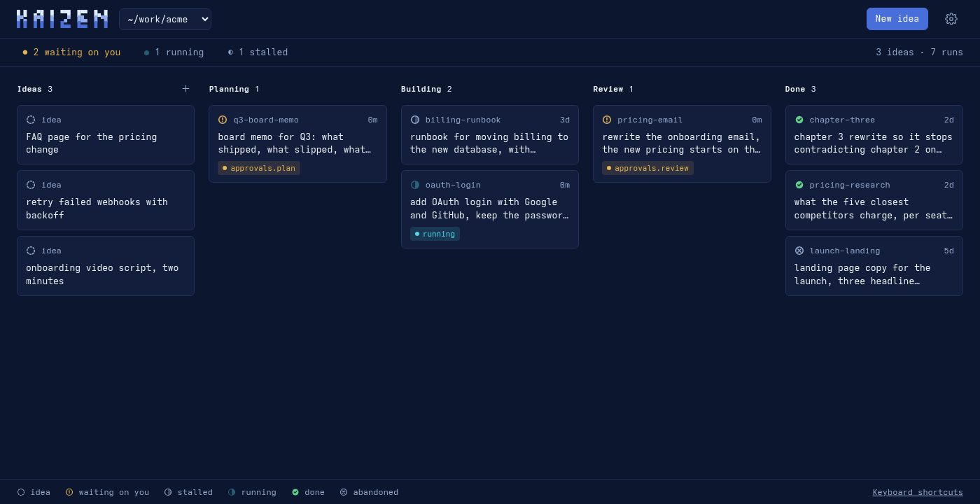
Task: Filter by 1 running status
Action: click(x=174, y=52)
